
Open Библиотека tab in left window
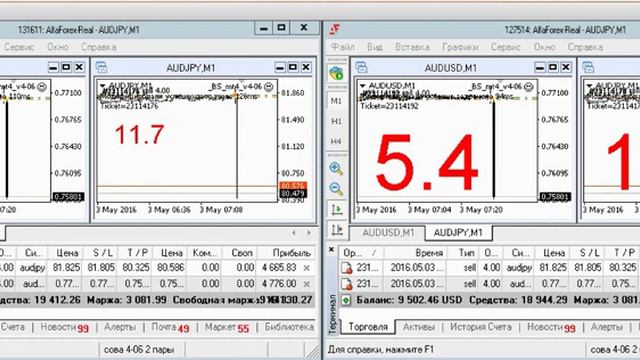pos(289,327)
